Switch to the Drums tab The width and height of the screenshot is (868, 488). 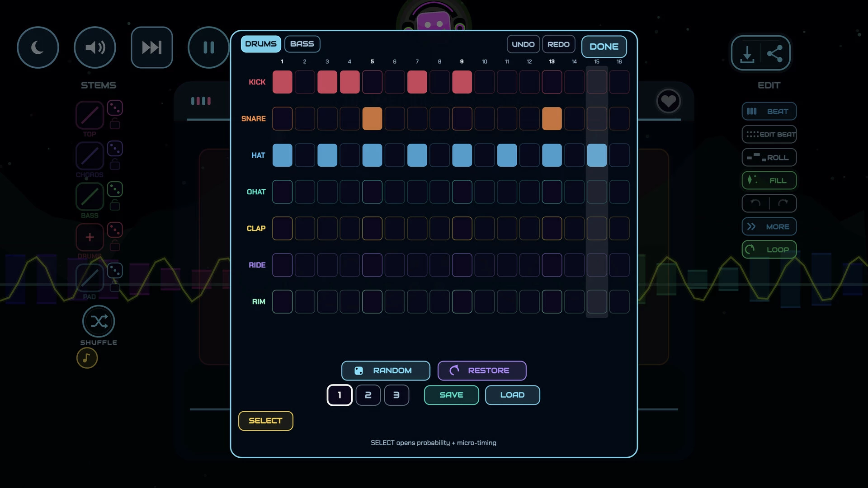tap(261, 44)
